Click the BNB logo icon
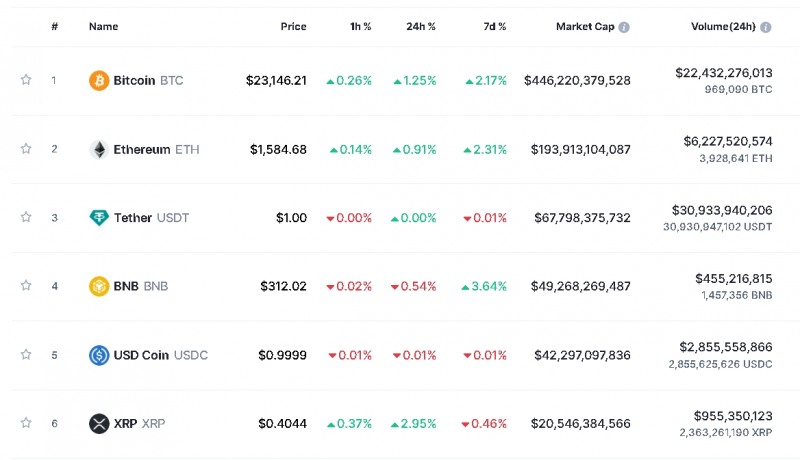The height and width of the screenshot is (460, 800). 99,286
